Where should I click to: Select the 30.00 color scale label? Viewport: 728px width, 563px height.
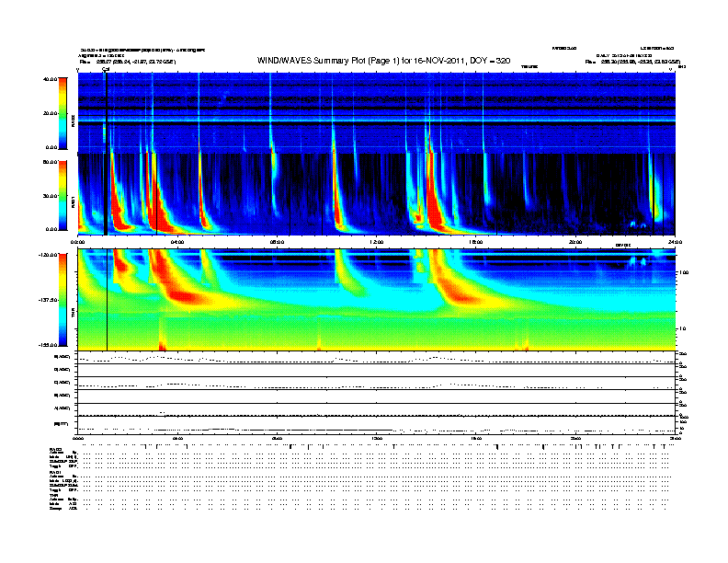(50, 196)
